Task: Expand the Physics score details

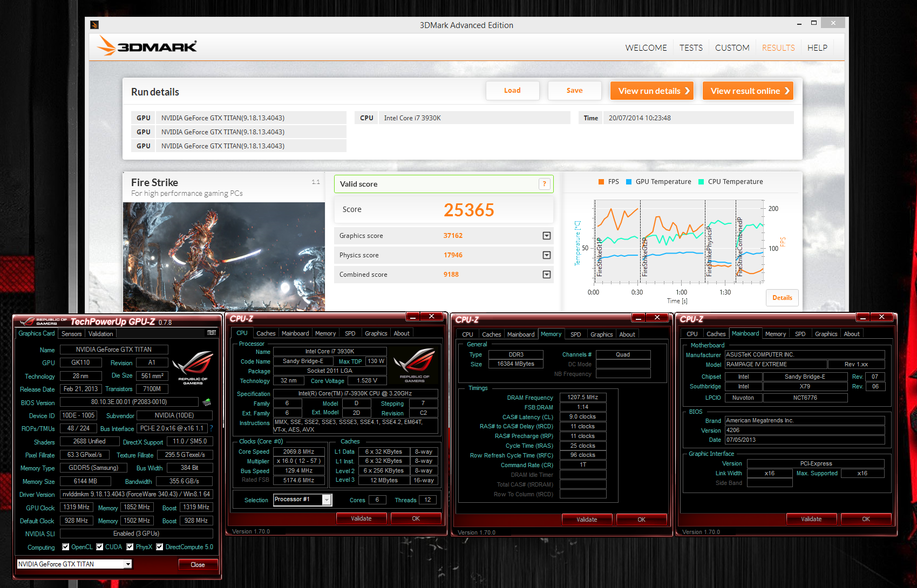Action: click(547, 255)
